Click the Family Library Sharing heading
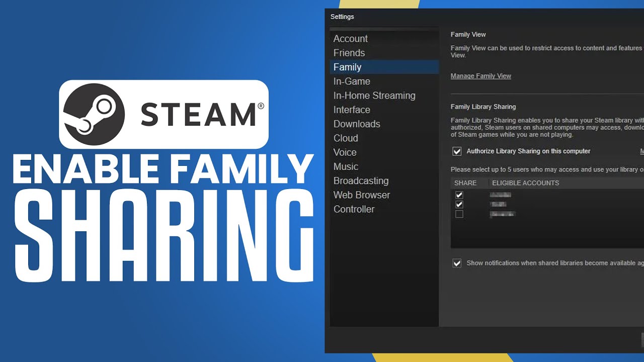The height and width of the screenshot is (362, 644). [483, 107]
